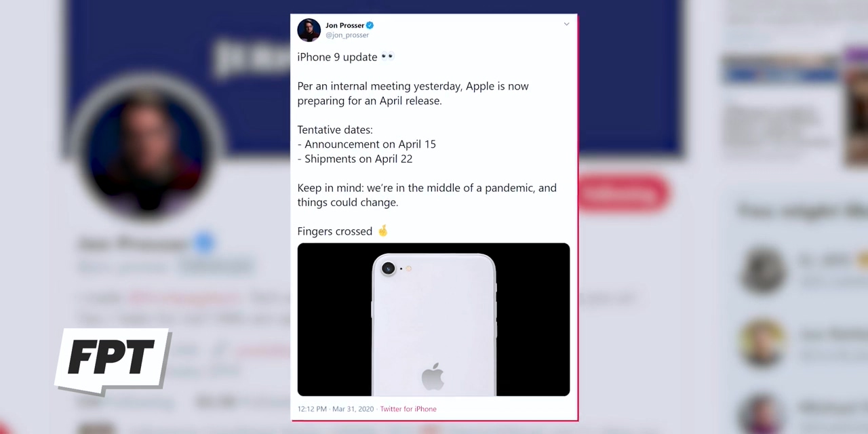Click the Apple logo on the iPhone photo
The width and height of the screenshot is (868, 434).
tap(432, 376)
